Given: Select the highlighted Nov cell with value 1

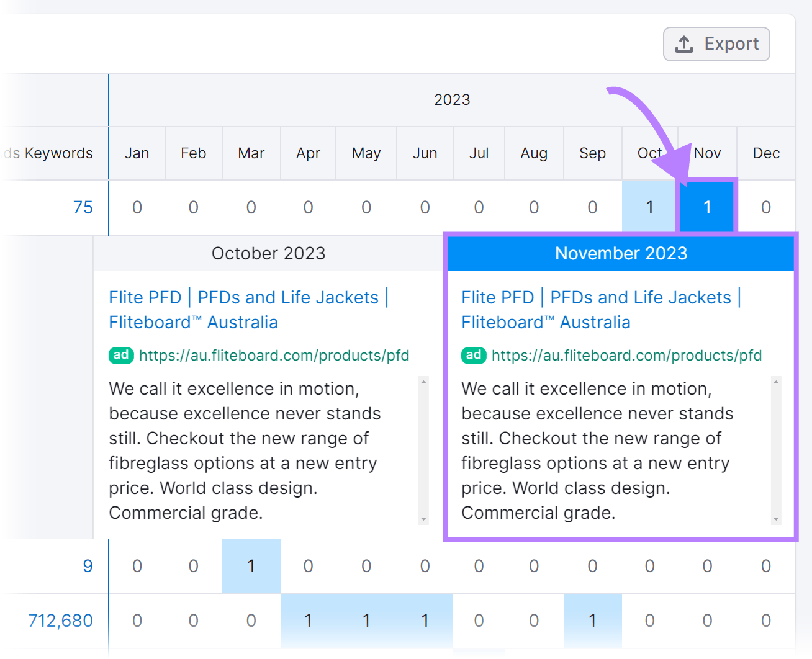Looking at the screenshot, I should tap(707, 207).
